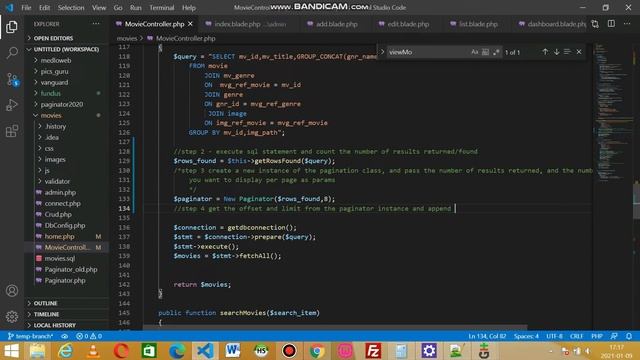Expand the medloweb folder
Image resolution: width=640 pixels, height=360 pixels.
point(67,60)
